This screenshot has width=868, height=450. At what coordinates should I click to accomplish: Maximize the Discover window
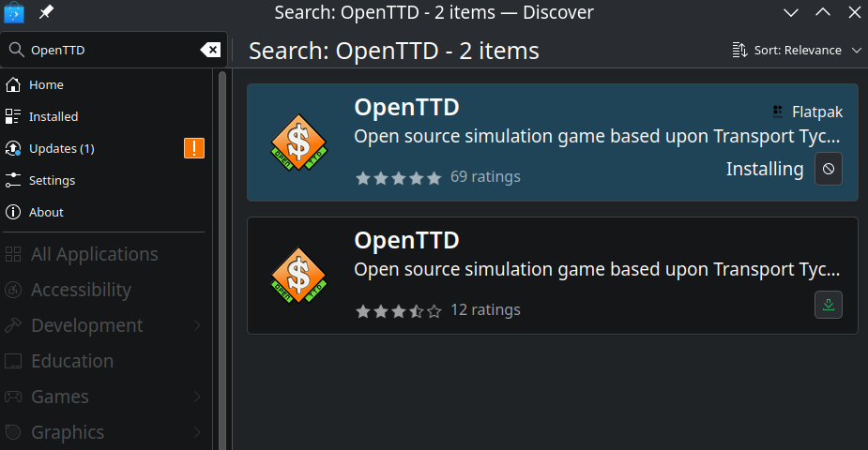point(823,12)
